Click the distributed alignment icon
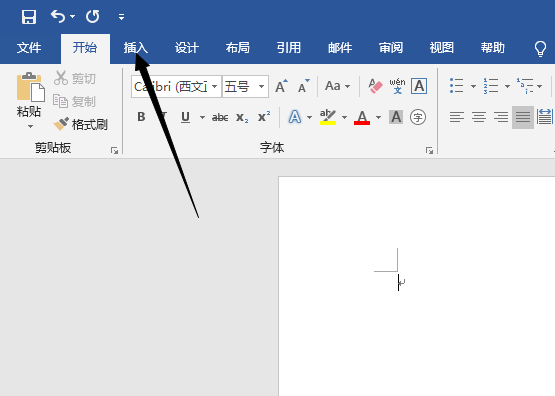The height and width of the screenshot is (396, 555). pyautogui.click(x=545, y=117)
